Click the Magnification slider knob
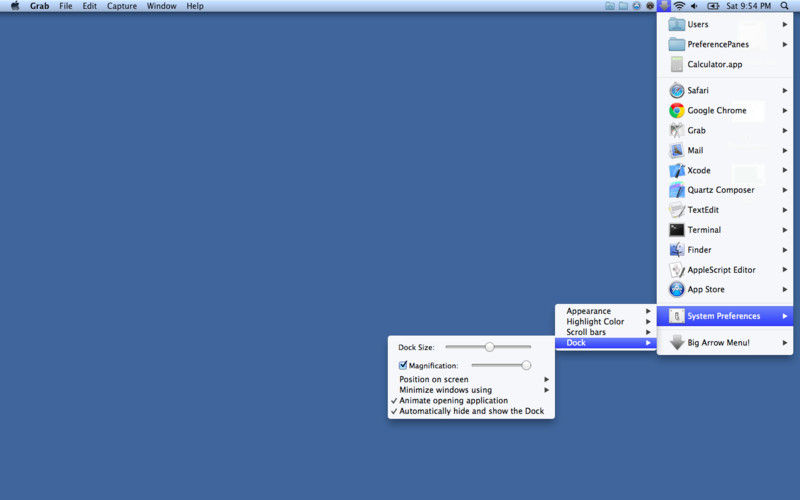This screenshot has height=500, width=800. coord(526,365)
